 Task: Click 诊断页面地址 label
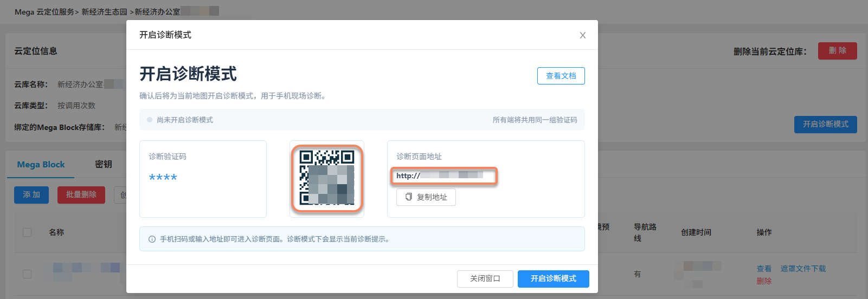(419, 157)
